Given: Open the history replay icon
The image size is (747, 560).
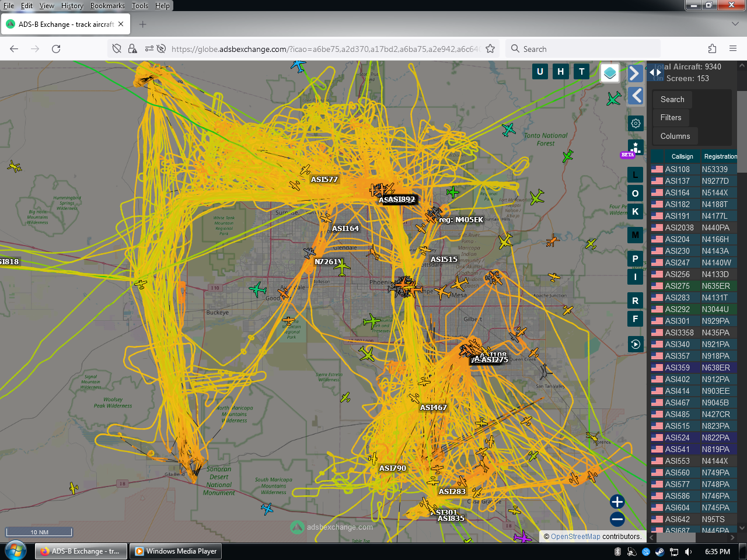Looking at the screenshot, I should 636,344.
